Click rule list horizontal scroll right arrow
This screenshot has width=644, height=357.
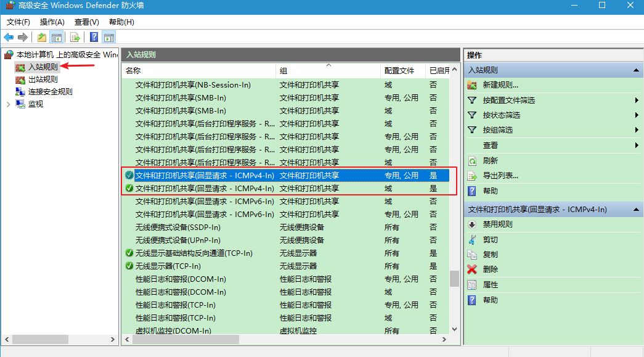click(x=444, y=340)
